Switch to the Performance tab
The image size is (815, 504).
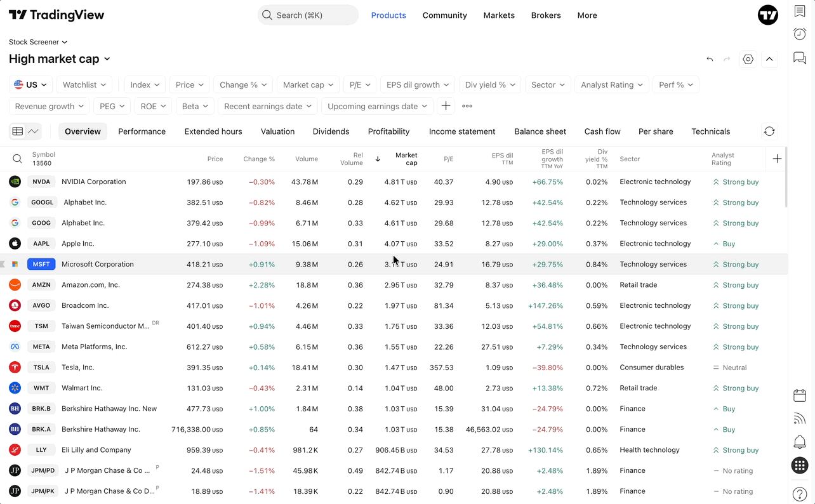tap(142, 131)
